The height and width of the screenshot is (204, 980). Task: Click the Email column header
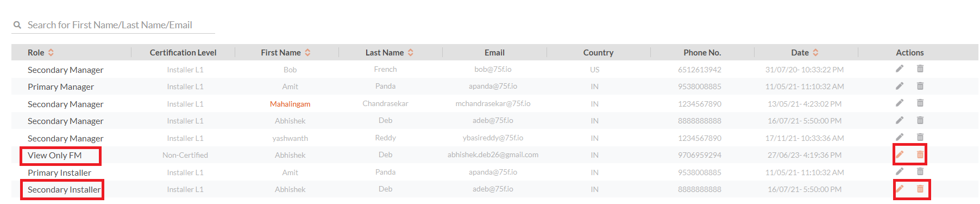(x=494, y=53)
